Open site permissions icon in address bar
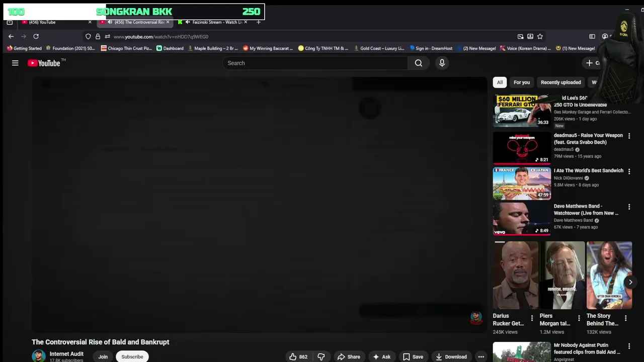The height and width of the screenshot is (362, 644). pyautogui.click(x=107, y=36)
